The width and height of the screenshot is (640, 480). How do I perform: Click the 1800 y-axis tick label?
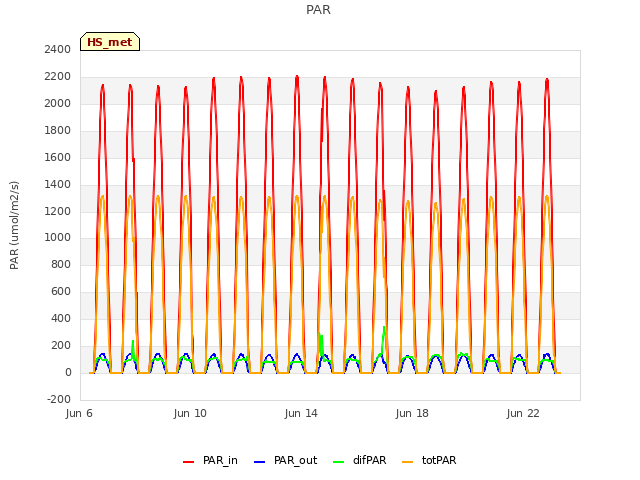[x=58, y=131]
